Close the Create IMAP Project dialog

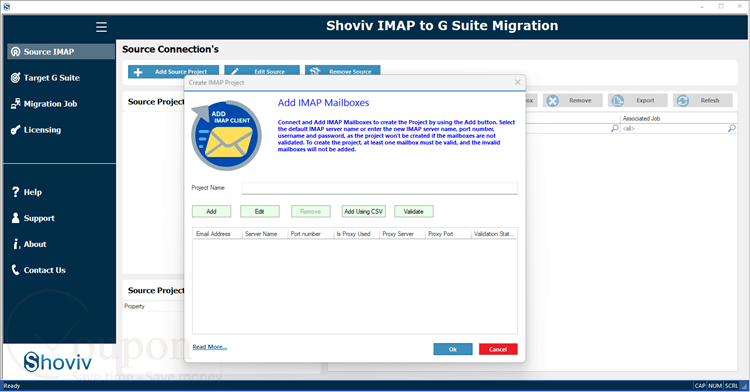(518, 82)
